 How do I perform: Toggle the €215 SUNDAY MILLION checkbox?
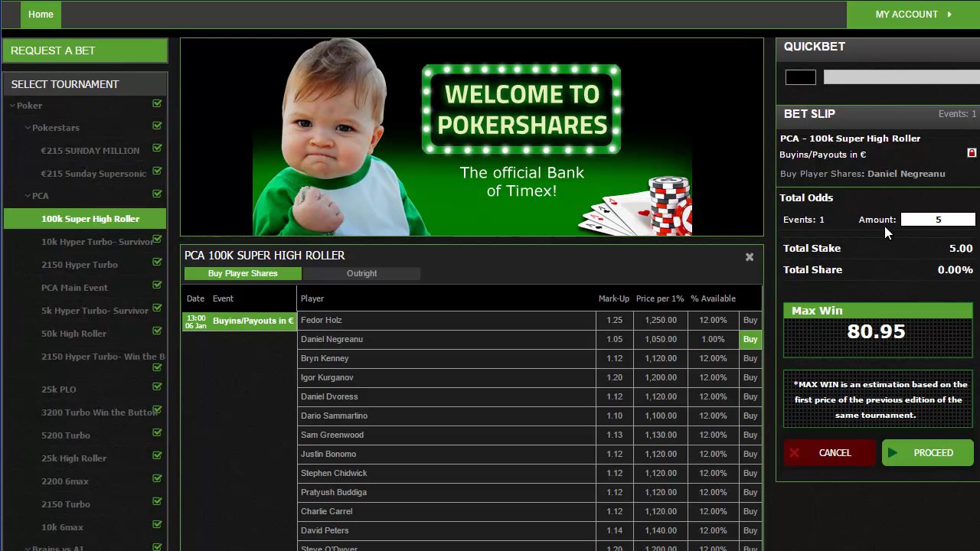click(157, 148)
